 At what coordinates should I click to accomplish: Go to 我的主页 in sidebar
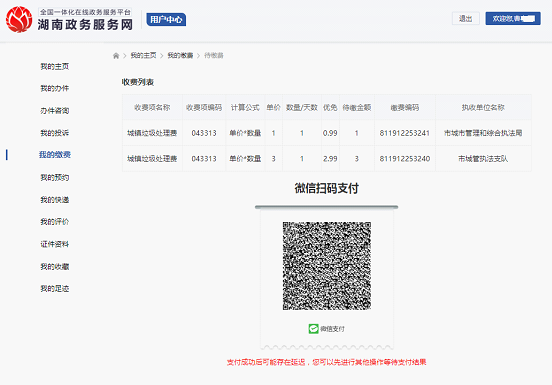[x=55, y=67]
